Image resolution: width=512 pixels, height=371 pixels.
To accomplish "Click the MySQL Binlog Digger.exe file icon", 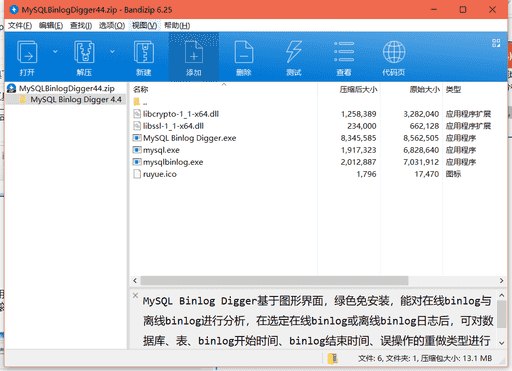I will 137,138.
